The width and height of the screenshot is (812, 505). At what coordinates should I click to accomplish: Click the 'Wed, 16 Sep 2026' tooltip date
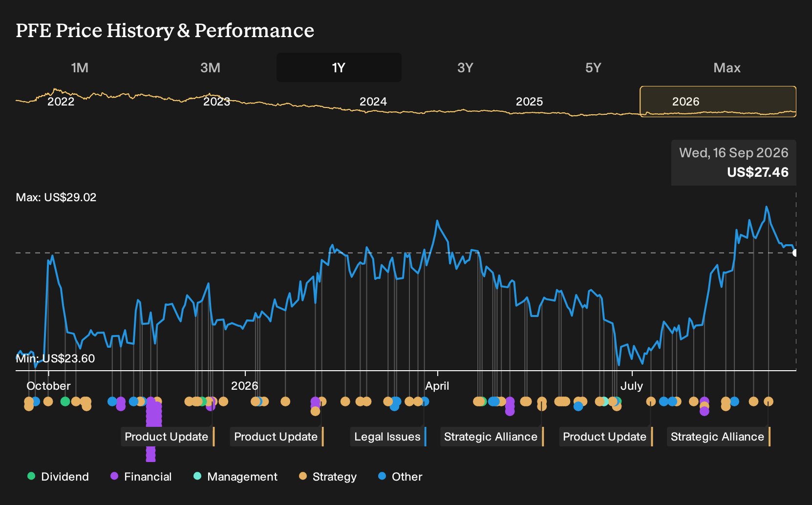click(x=734, y=153)
